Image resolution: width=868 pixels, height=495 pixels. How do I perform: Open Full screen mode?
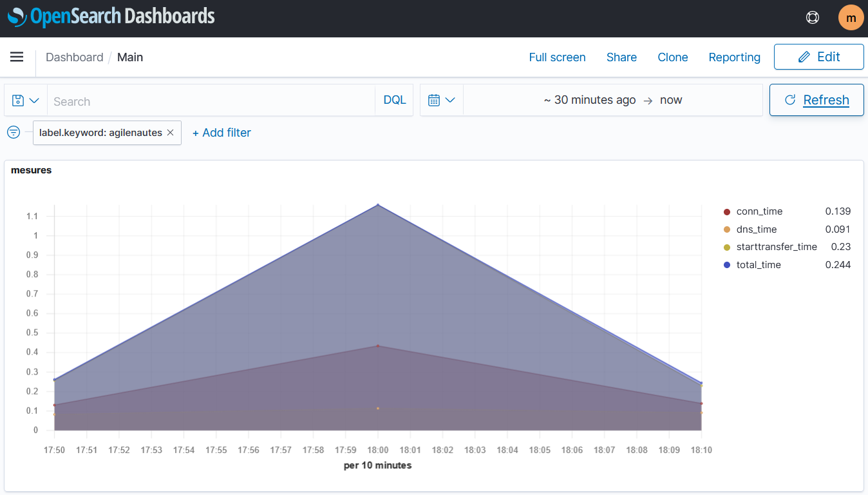click(557, 57)
